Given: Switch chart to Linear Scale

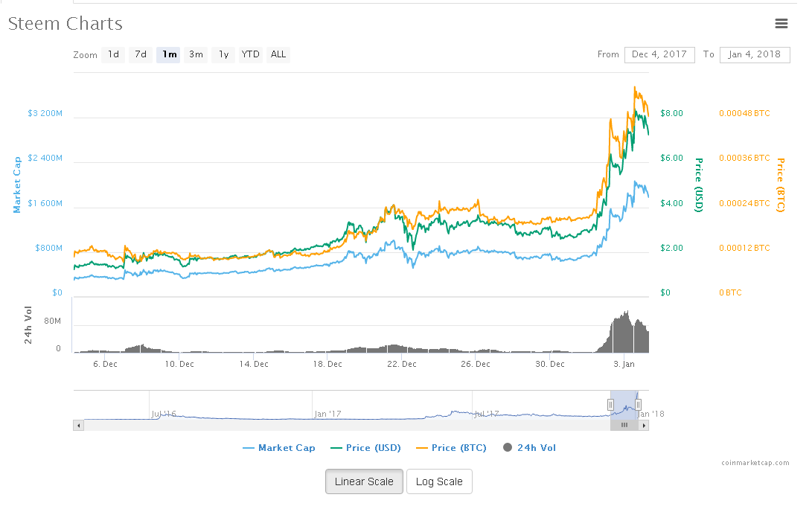Looking at the screenshot, I should 364,481.
